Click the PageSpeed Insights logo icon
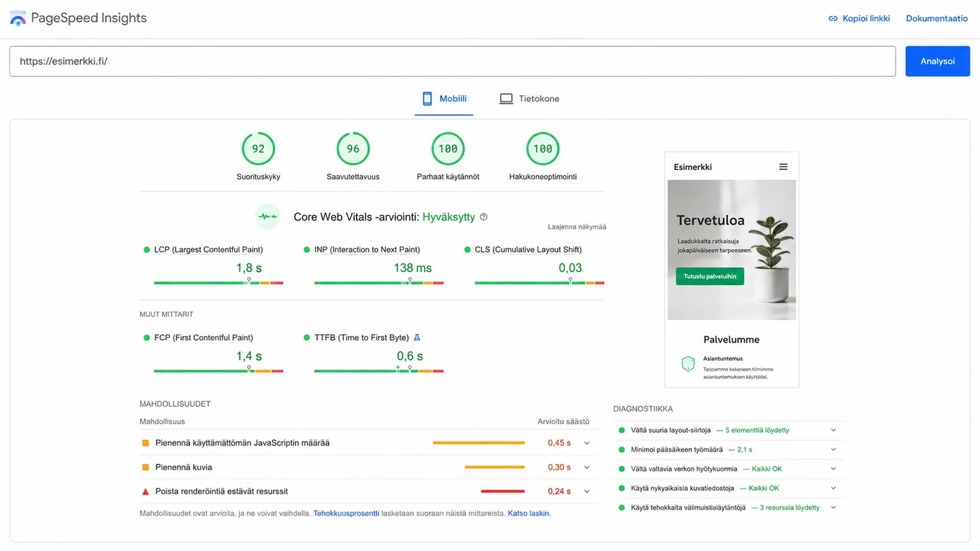This screenshot has height=551, width=980. (x=18, y=18)
